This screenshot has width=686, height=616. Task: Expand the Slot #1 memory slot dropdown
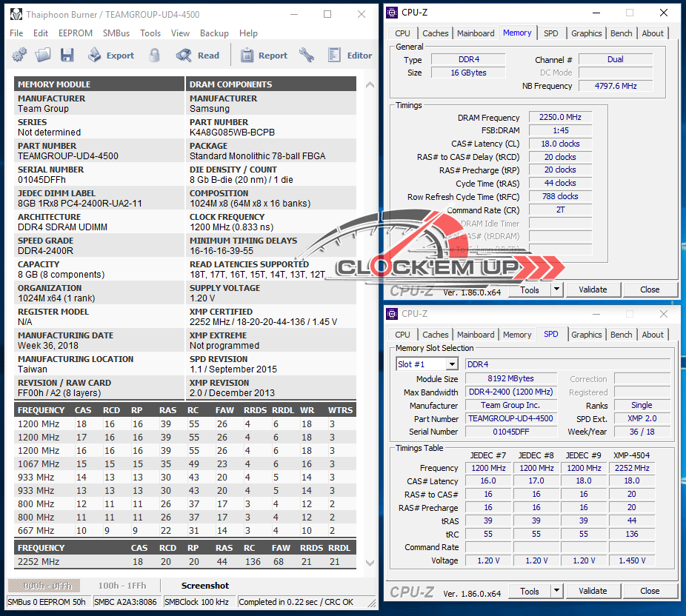coord(451,364)
